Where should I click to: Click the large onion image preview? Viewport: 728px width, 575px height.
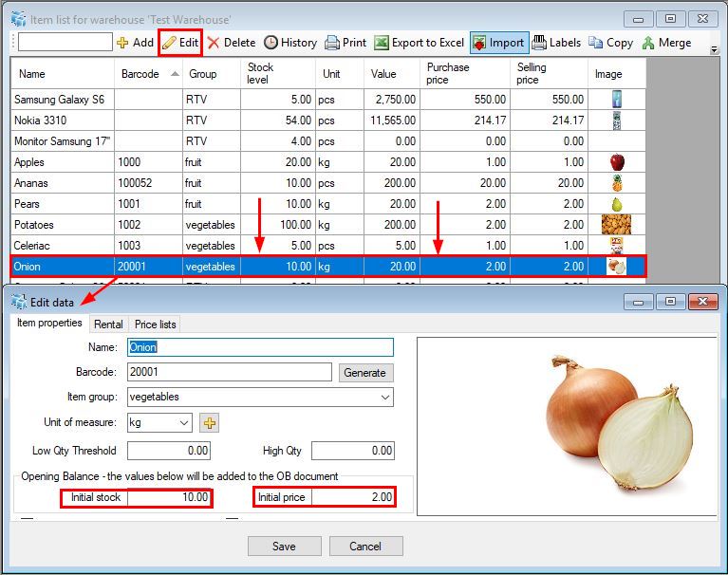coord(567,426)
